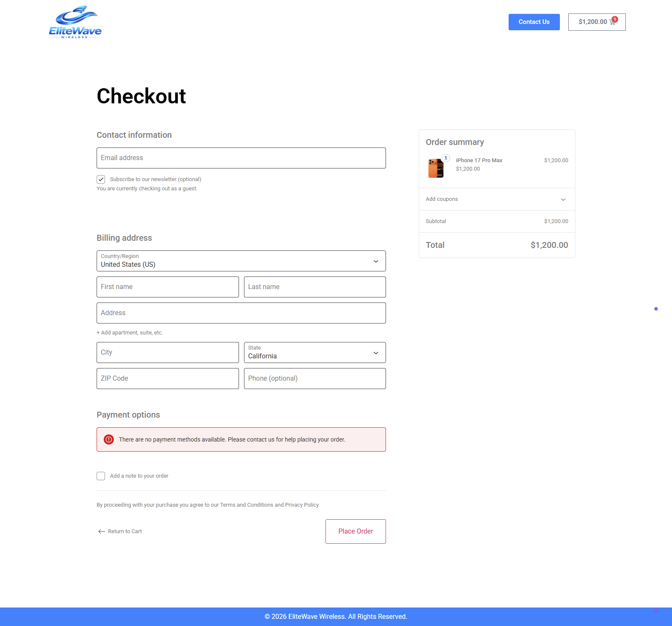672x626 pixels.
Task: Uncheck the newsletter subscription checkbox
Action: click(101, 179)
